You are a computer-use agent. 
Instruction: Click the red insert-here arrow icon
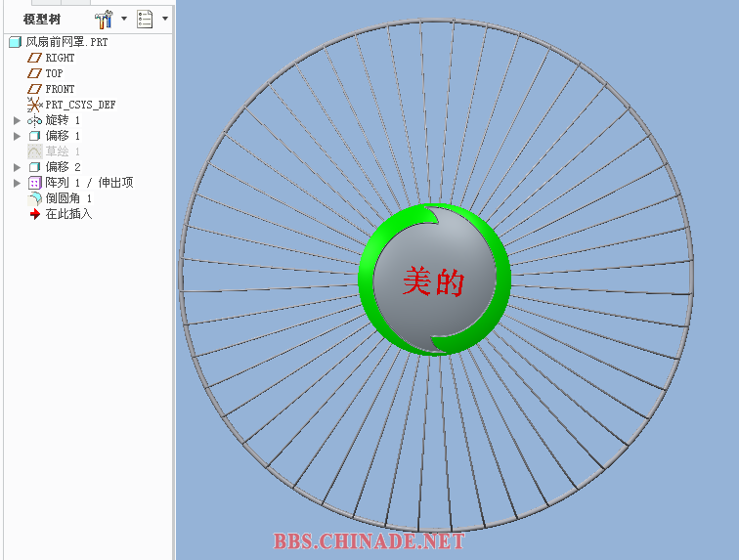pos(35,214)
